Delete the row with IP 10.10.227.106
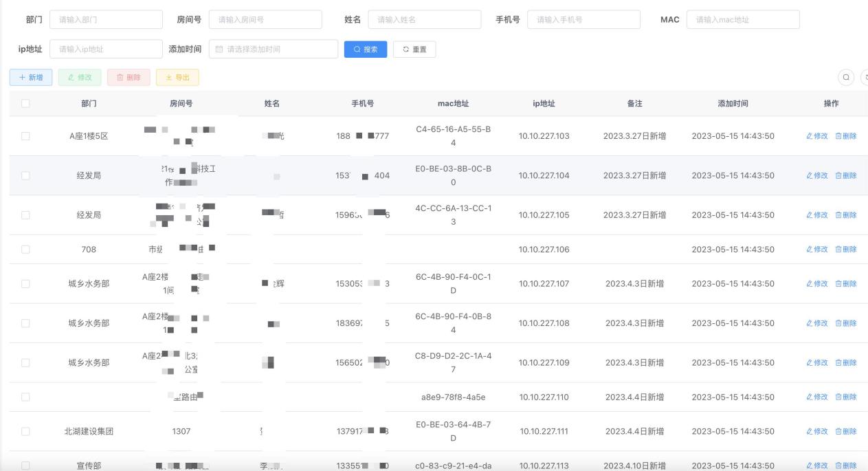Viewport: 868px width, 471px height. point(846,250)
